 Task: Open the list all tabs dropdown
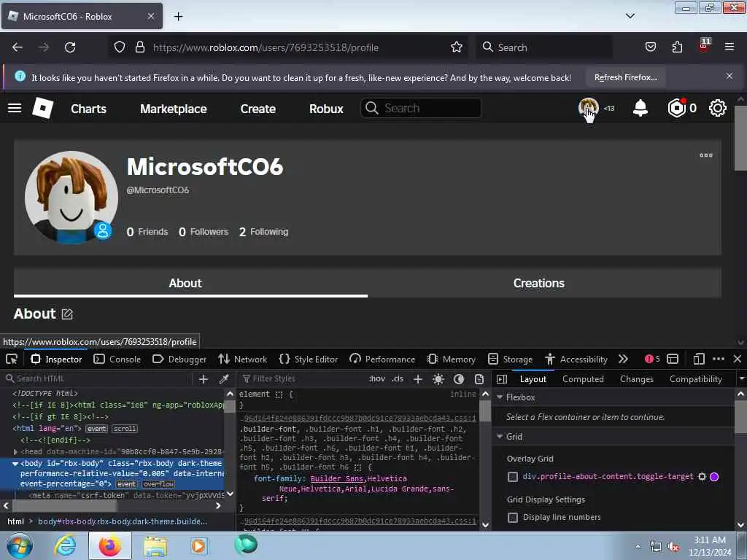click(630, 16)
